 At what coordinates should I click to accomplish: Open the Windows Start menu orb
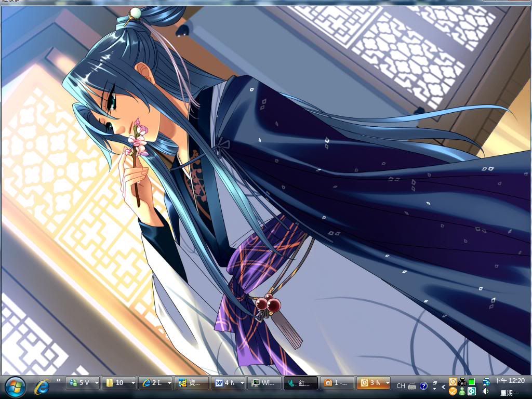[x=15, y=387]
